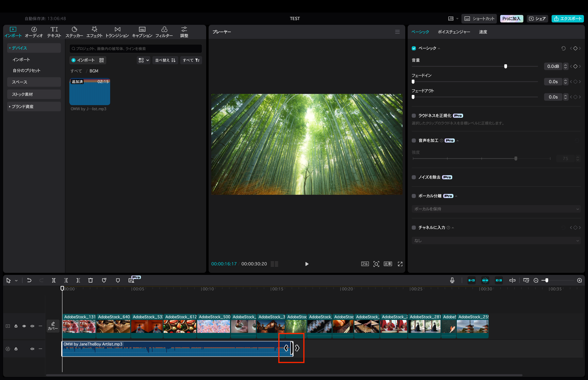Expand the ブランド資産 section
588x380 pixels.
click(10, 107)
